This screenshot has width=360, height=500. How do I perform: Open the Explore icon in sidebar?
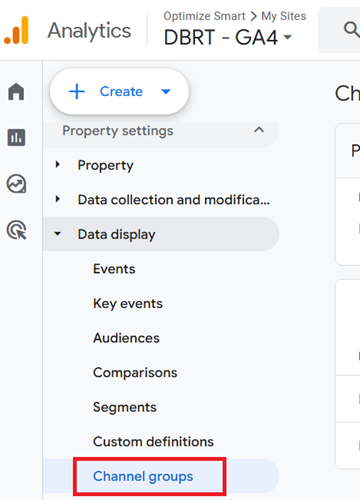point(16,184)
